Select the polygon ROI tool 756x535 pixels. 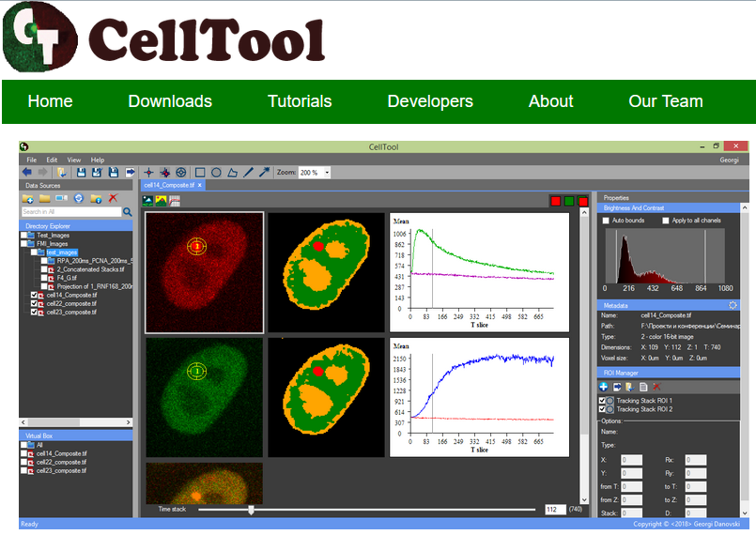(232, 172)
